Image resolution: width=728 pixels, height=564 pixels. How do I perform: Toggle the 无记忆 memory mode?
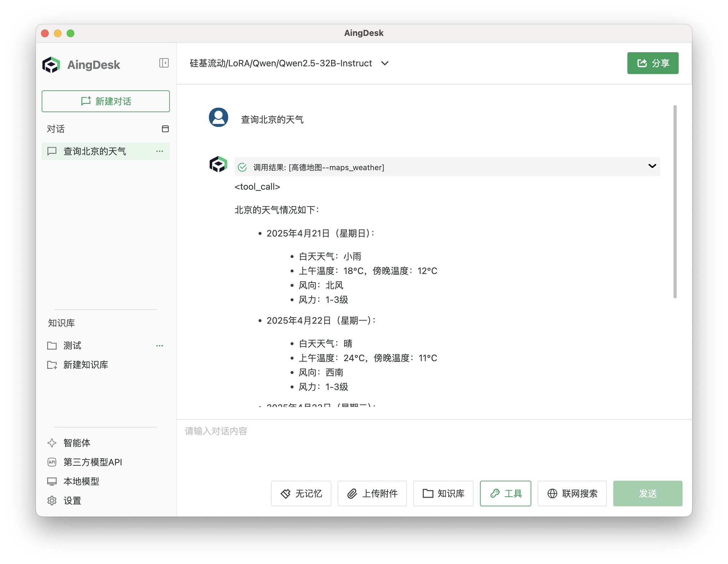[301, 493]
